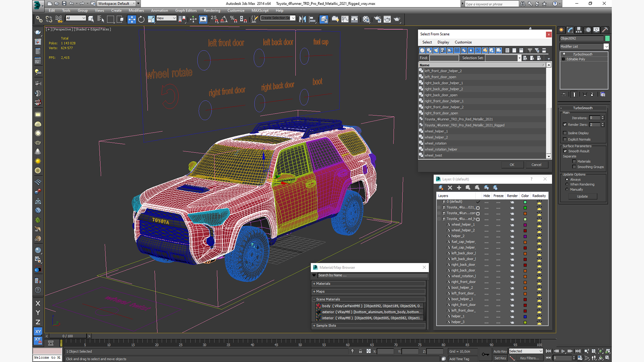Activate the Select and Link tool
This screenshot has width=644, height=362.
point(39,19)
